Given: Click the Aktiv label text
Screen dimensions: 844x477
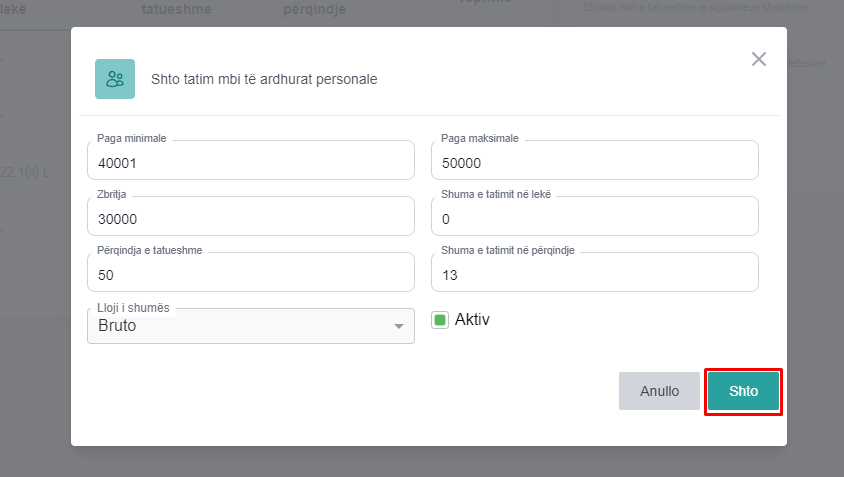Looking at the screenshot, I should [472, 320].
